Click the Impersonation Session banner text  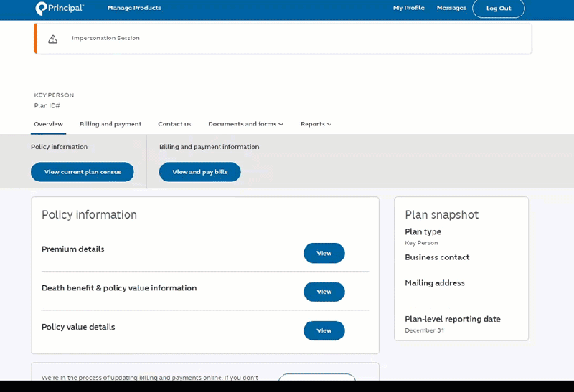point(105,38)
